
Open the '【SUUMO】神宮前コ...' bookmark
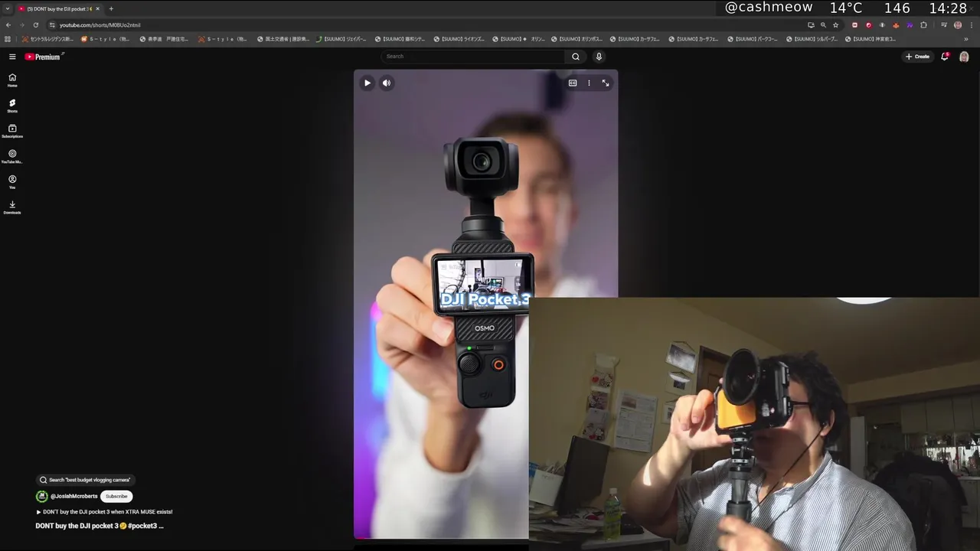(x=871, y=39)
